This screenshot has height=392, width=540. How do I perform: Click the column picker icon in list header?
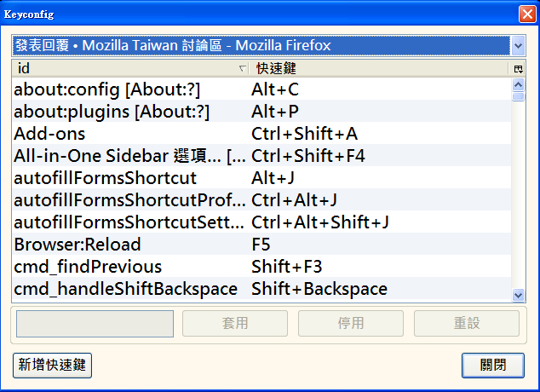pos(518,68)
